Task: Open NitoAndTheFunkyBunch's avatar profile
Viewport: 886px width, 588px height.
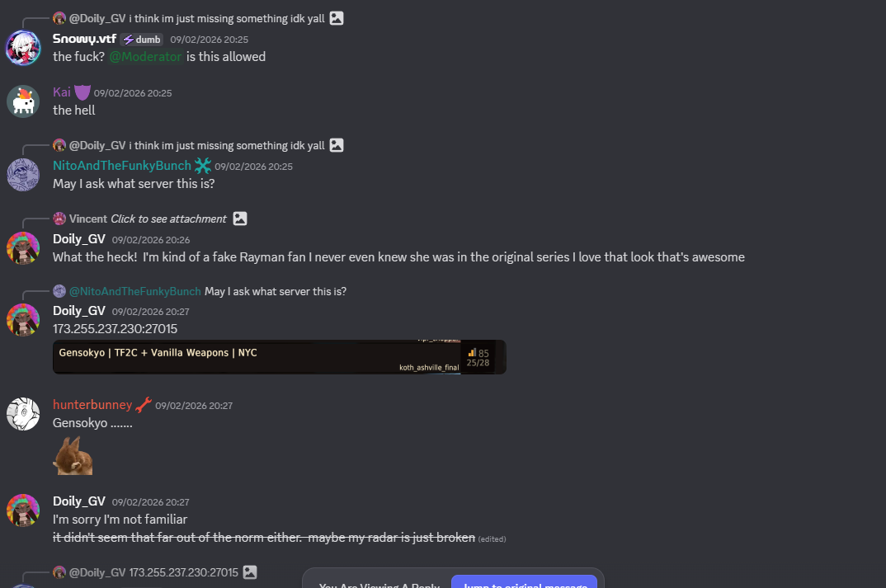Action: tap(23, 175)
